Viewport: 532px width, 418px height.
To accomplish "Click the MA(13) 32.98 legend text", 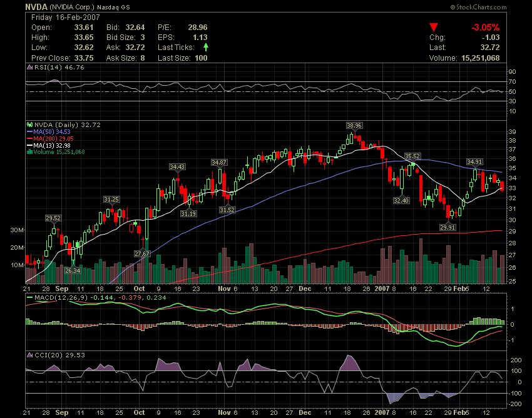I will 52,146.
